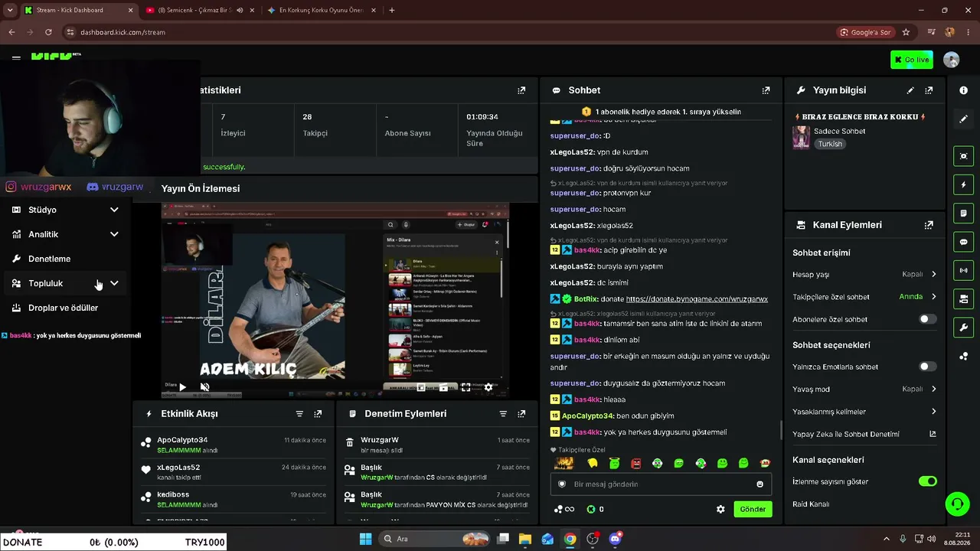The width and height of the screenshot is (980, 551).
Task: Toggle the activity feed lightning icon in sidebar
Action: pyautogui.click(x=963, y=184)
